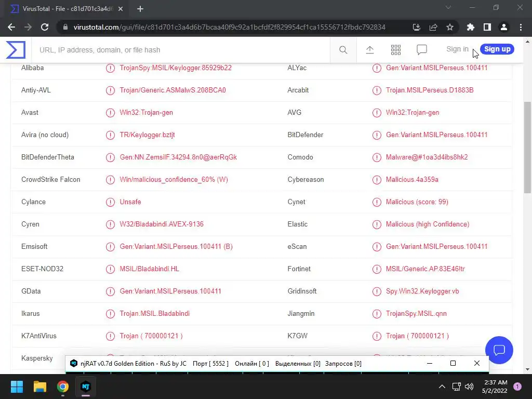The height and width of the screenshot is (399, 532).
Task: Click the install app icon in address bar
Action: coord(416,27)
